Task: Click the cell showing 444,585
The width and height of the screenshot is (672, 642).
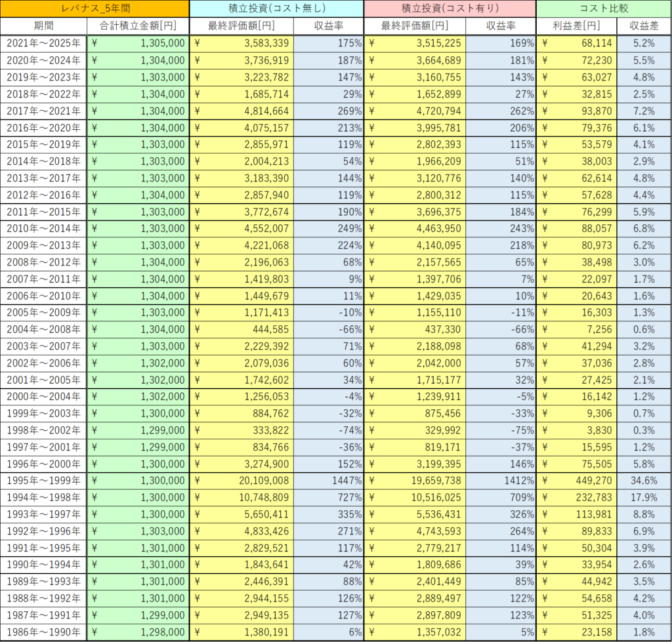Action: click(x=241, y=329)
